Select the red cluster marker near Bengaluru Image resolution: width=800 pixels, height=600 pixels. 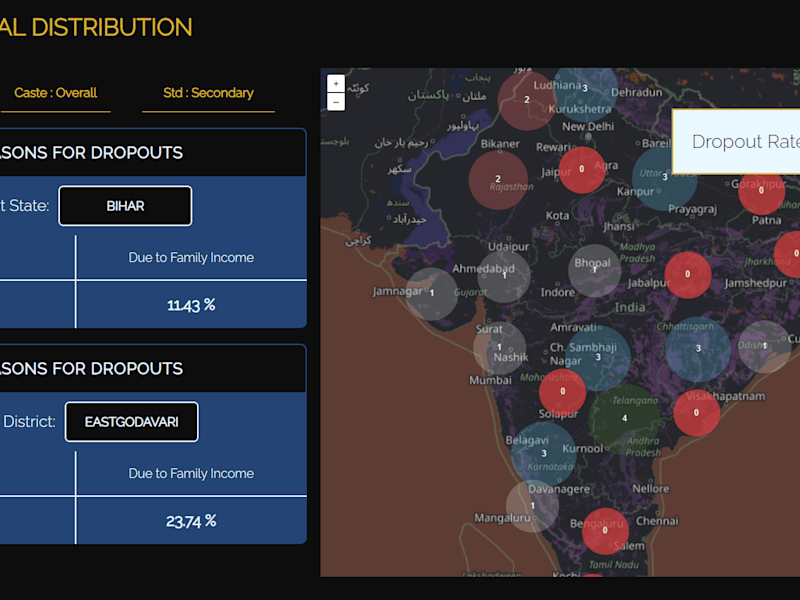[605, 531]
